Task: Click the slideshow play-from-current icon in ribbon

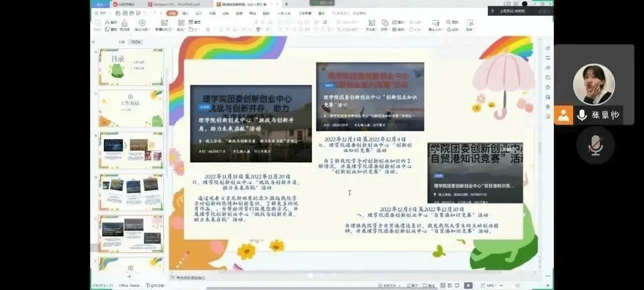Action: 143,24
